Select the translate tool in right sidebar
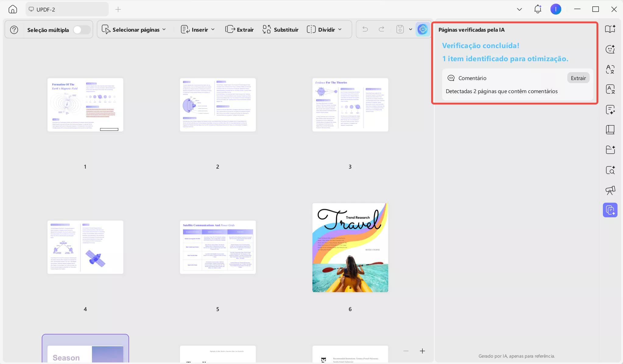Image resolution: width=623 pixels, height=364 pixels. pos(610,69)
